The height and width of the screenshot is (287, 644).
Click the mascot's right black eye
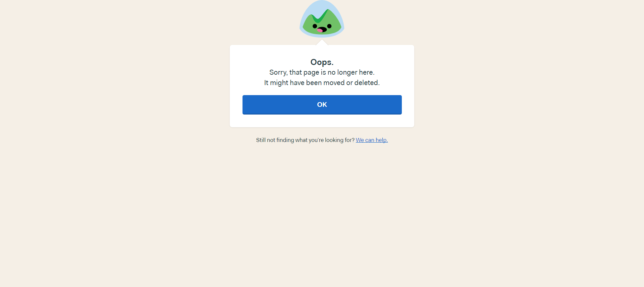[329, 26]
